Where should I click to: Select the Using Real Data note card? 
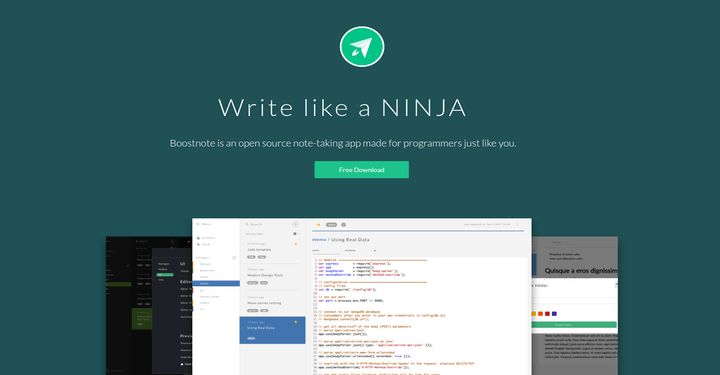pos(272,330)
